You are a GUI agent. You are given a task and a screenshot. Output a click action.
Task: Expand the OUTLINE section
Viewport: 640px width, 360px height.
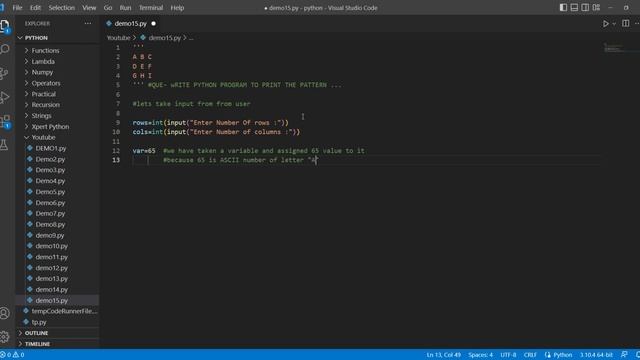coord(36,333)
